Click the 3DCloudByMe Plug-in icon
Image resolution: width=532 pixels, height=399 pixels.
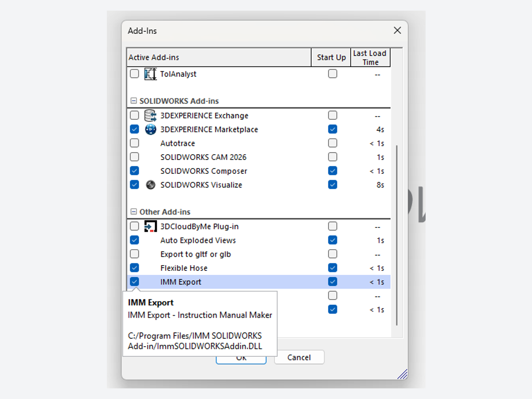tap(151, 227)
